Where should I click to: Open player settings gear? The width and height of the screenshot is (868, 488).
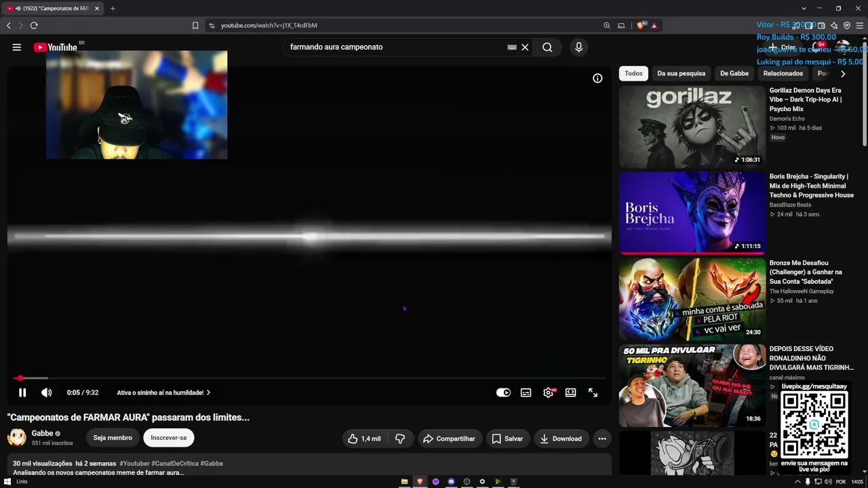548,392
